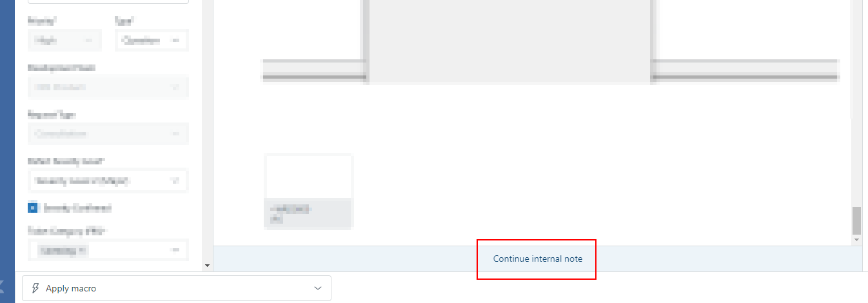This screenshot has height=303, width=868.
Task: Click the large blurred image in the conversation
Action: point(509,41)
